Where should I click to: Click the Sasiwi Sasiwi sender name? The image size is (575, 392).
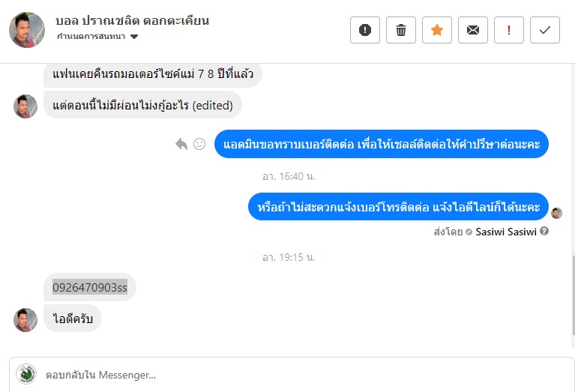pyautogui.click(x=506, y=232)
